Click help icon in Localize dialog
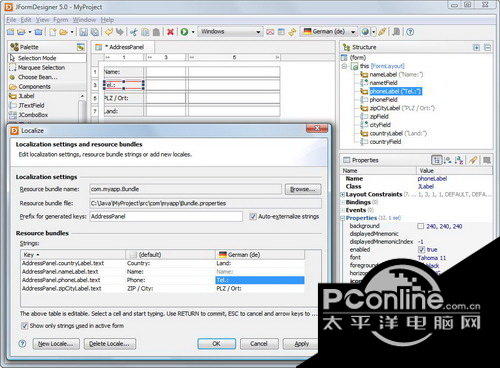This screenshot has width=500, height=368. [x=22, y=343]
